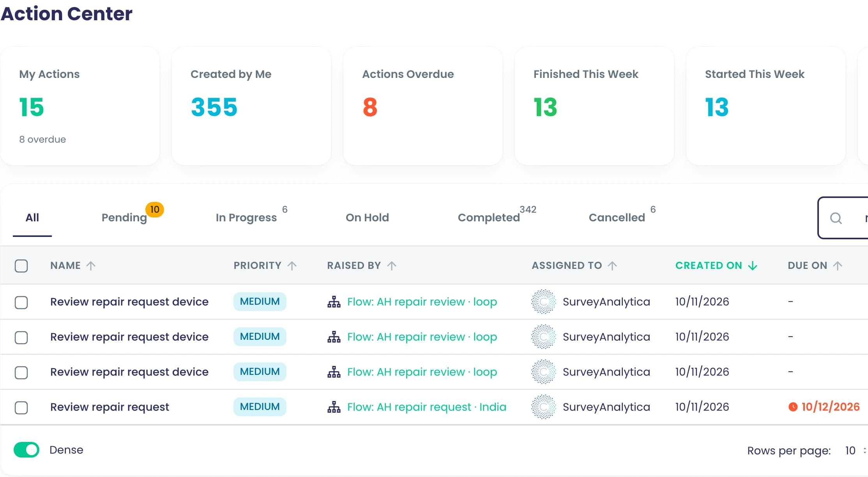Open the Created by Me card
The height and width of the screenshot is (477, 868).
click(x=251, y=106)
